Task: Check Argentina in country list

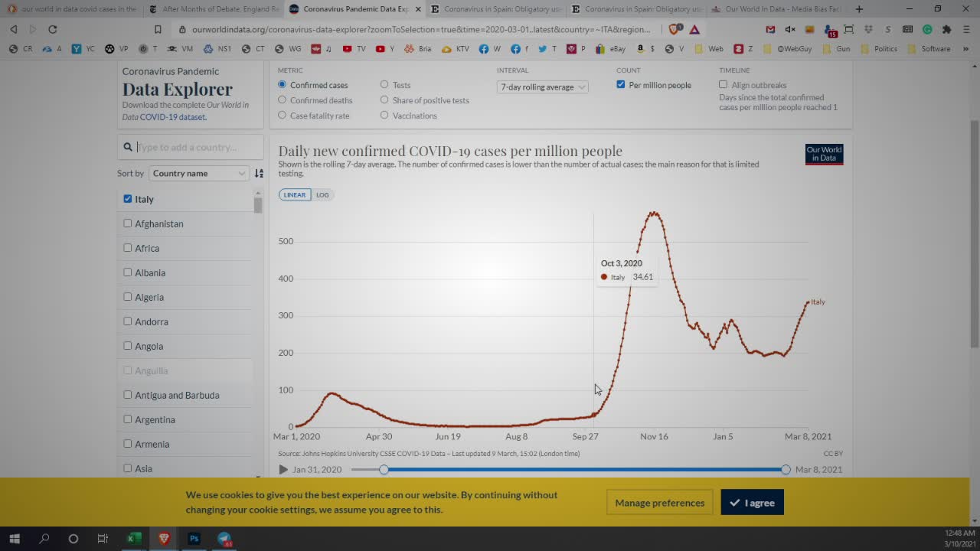Action: coord(128,419)
